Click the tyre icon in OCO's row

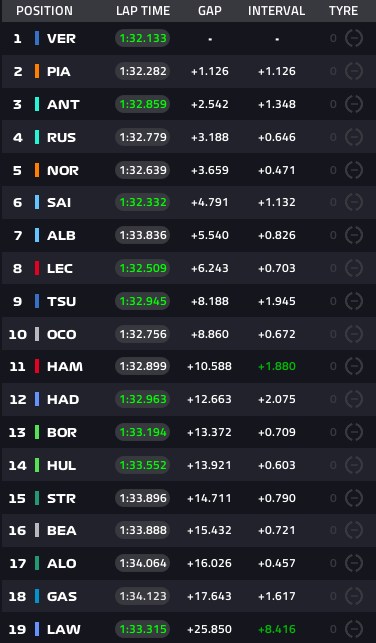(x=353, y=334)
